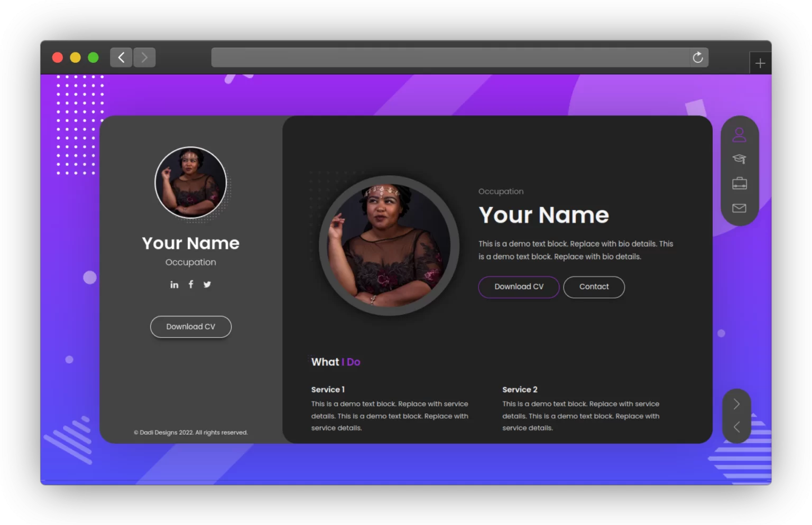Viewport: 812px width, 525px height.
Task: Open the Profile section in the sidebar
Action: point(740,135)
